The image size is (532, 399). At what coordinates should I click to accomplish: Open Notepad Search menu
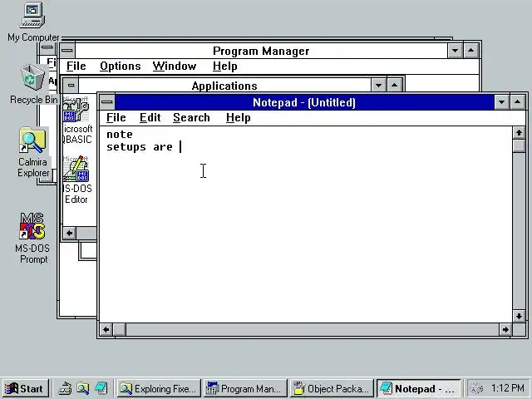click(191, 118)
